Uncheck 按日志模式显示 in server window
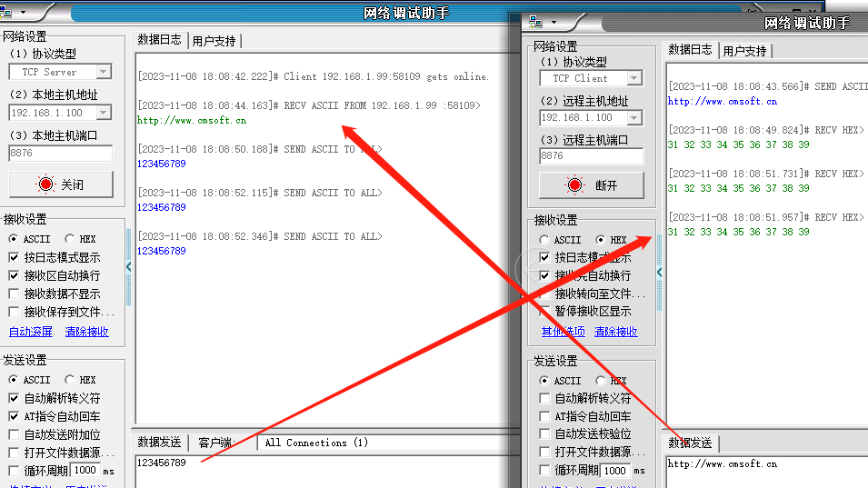868x488 pixels. click(x=15, y=257)
